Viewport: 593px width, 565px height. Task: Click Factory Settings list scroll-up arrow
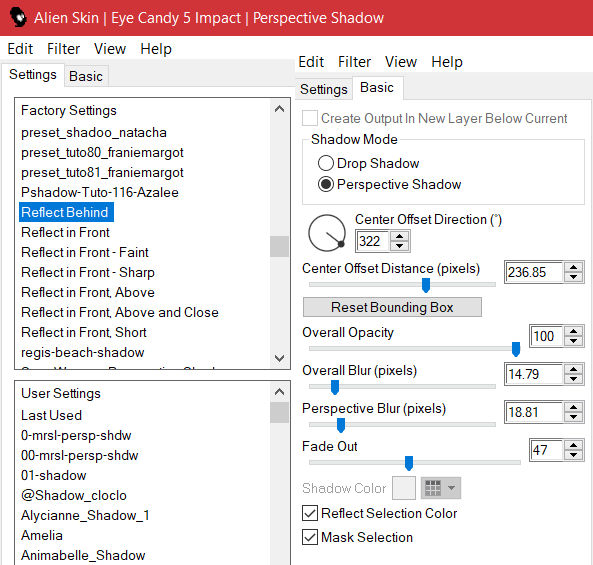coord(279,109)
